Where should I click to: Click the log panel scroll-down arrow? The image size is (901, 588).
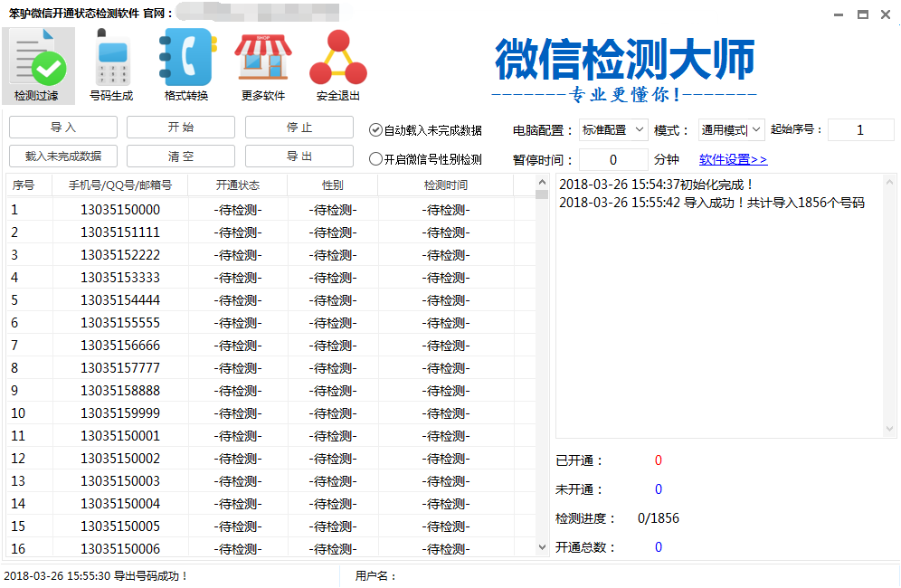tap(889, 429)
